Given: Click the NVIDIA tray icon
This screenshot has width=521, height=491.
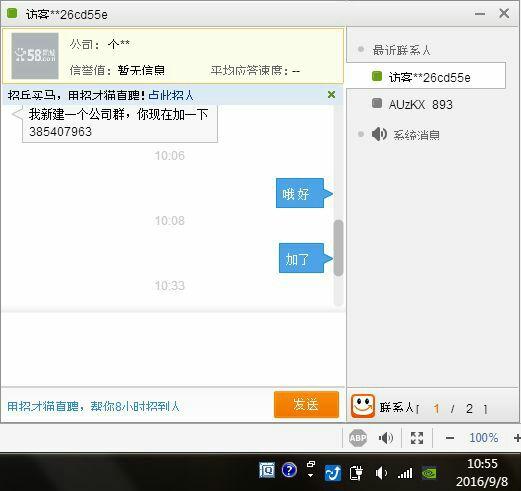Looking at the screenshot, I should point(429,473).
